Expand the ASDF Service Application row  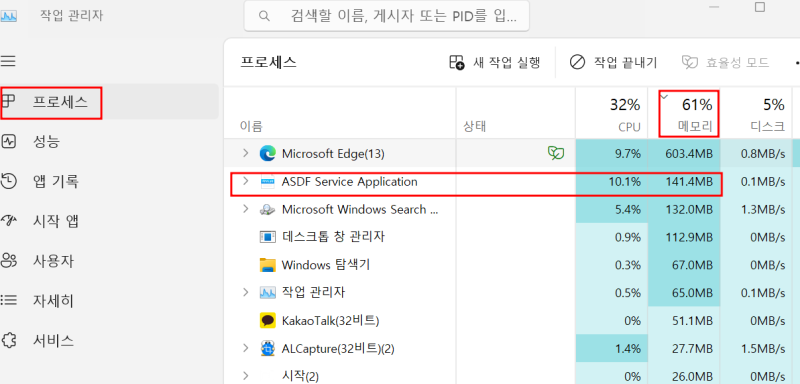point(245,181)
